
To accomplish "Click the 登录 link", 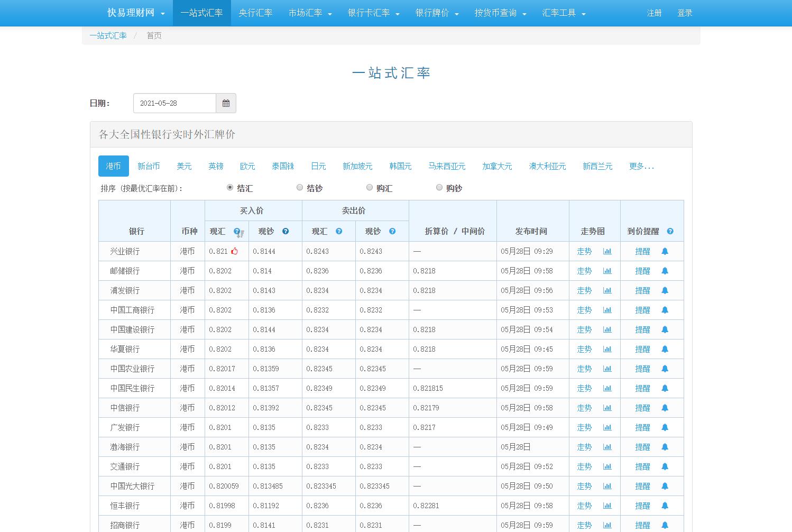I will tap(685, 13).
